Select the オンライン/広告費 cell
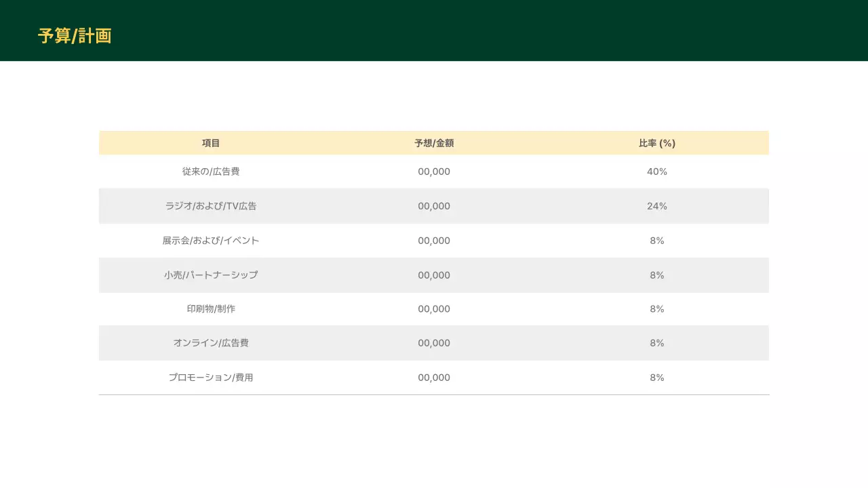The height and width of the screenshot is (488, 868). click(211, 343)
